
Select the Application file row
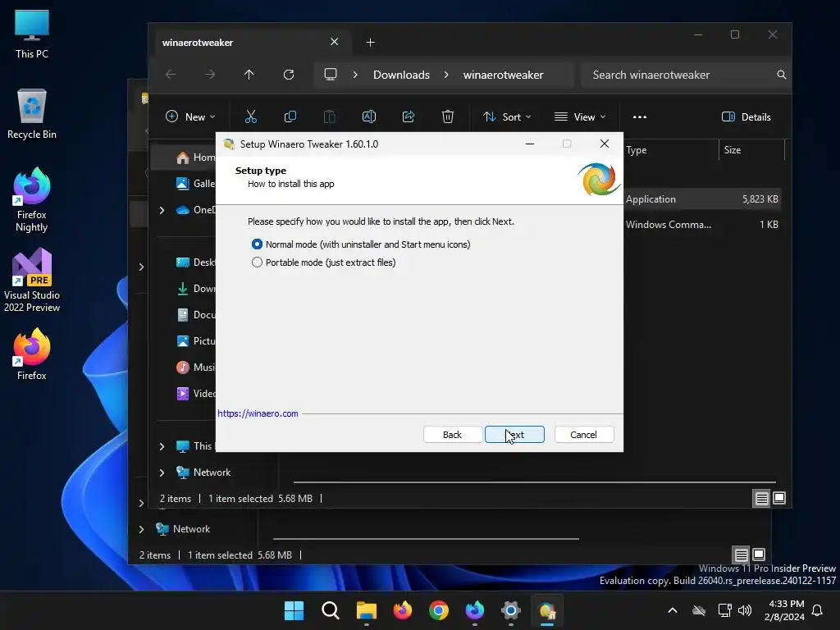702,199
